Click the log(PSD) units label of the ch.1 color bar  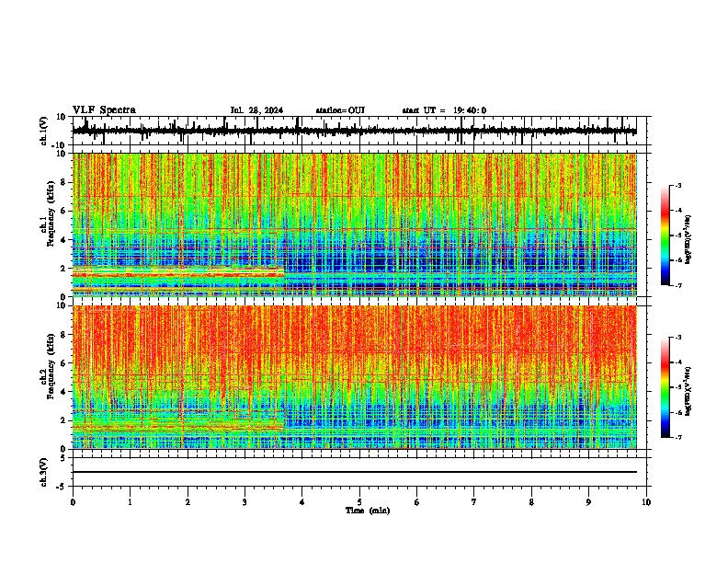coord(688,240)
